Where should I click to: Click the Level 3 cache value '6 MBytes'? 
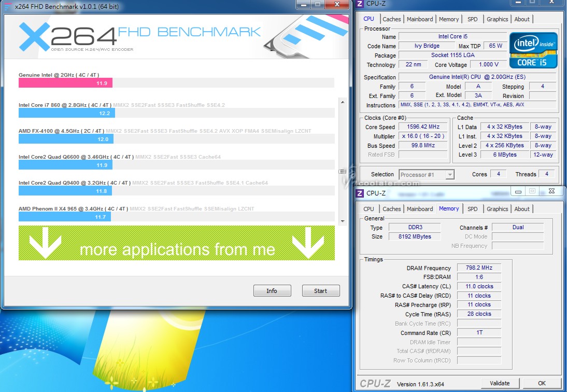505,155
